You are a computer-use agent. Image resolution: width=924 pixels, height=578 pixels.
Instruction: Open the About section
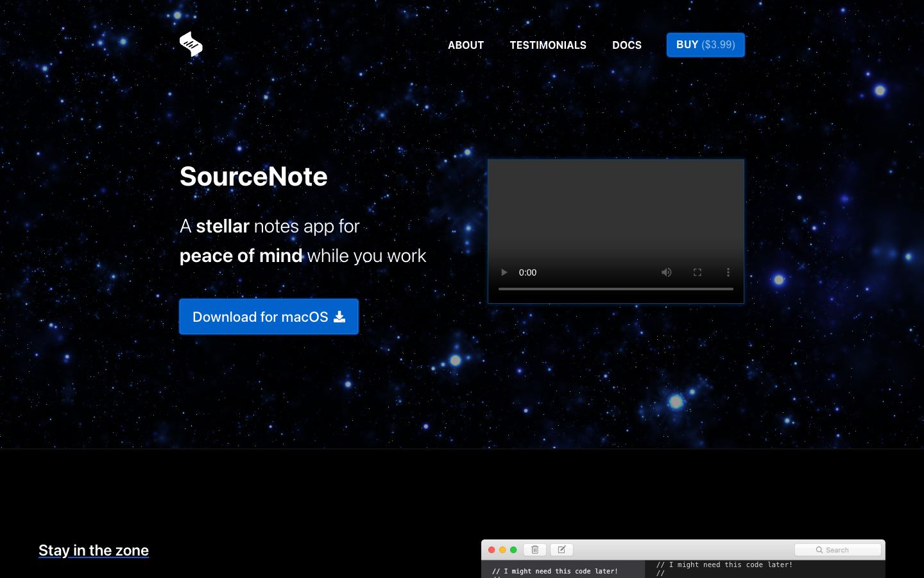(466, 45)
